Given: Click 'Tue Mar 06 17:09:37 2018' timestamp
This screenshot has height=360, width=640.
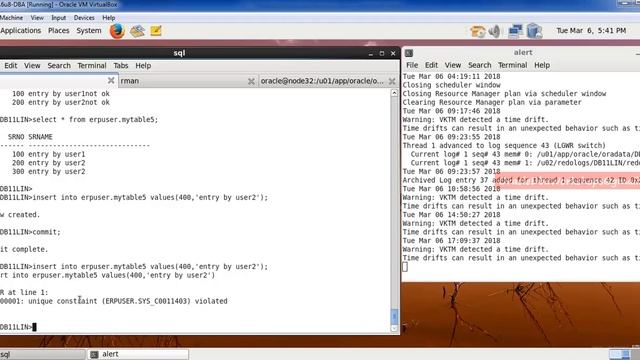Looking at the screenshot, I should pos(451,241).
